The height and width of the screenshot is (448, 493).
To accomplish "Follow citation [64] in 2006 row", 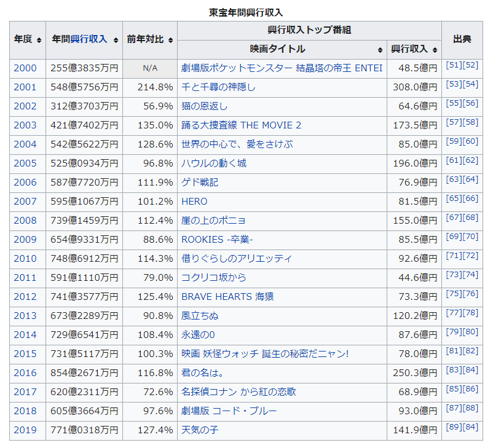I will [x=470, y=179].
